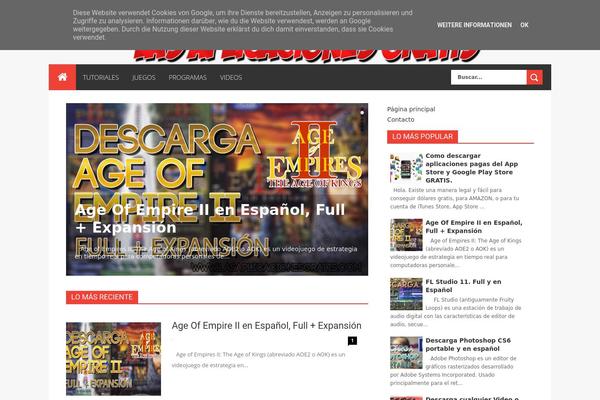Viewport: 600px width, 400px height.
Task: Open sidebar Age Of Empire II thumbnail
Action: pyautogui.click(x=406, y=235)
